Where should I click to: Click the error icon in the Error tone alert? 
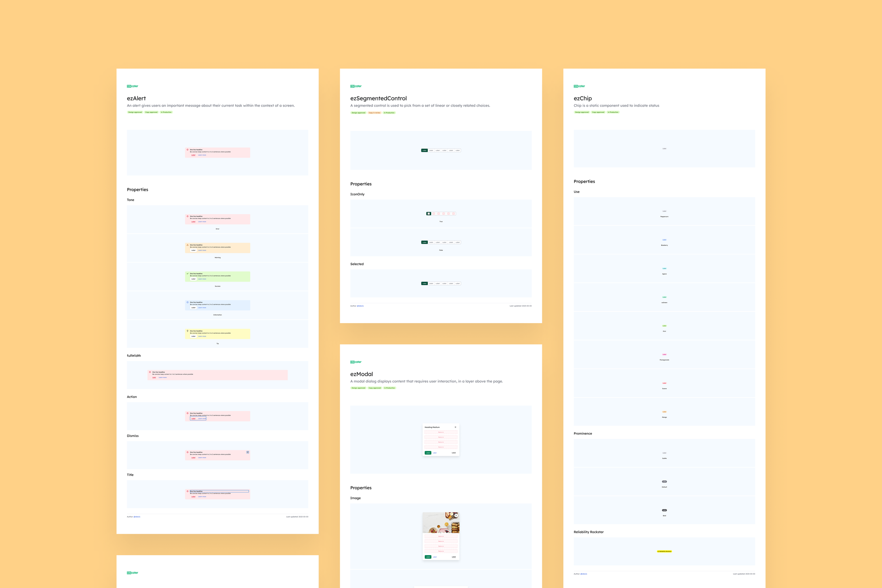[x=187, y=216]
